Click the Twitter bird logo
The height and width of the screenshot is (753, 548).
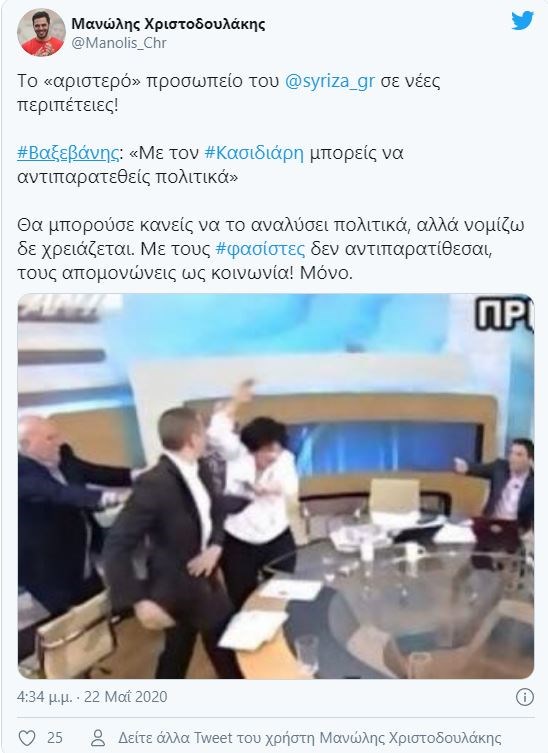[523, 21]
